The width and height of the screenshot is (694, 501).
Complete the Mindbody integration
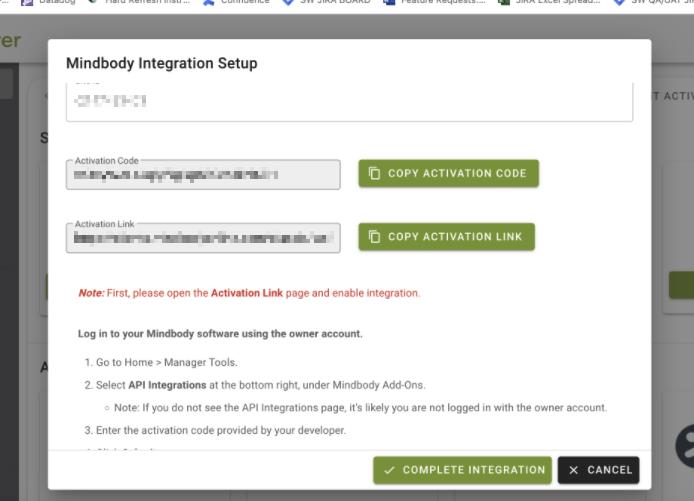(x=463, y=470)
